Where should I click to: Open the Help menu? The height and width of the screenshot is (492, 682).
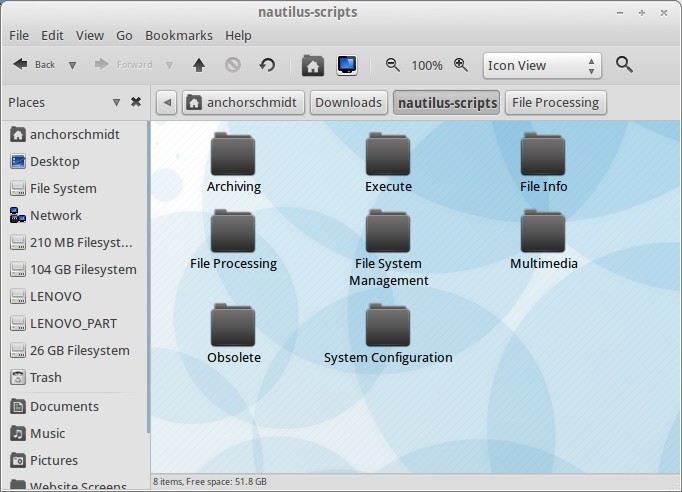click(x=238, y=35)
